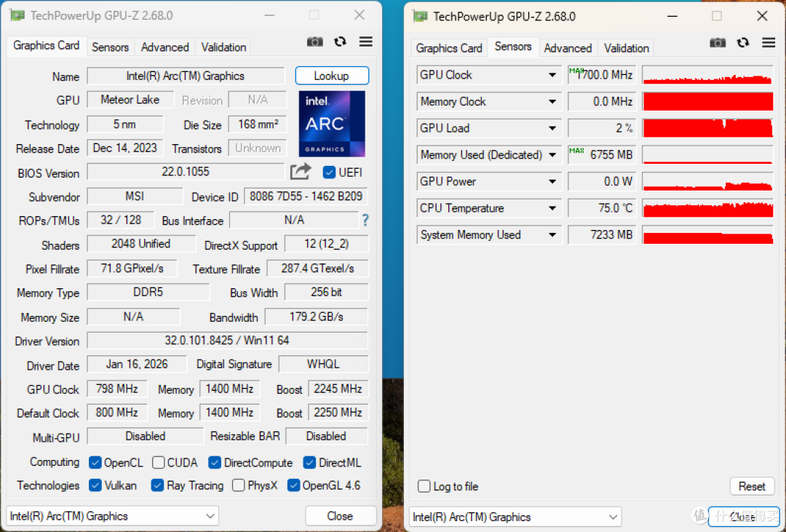Switch to Advanced tab in left window
786x532 pixels.
(x=165, y=47)
